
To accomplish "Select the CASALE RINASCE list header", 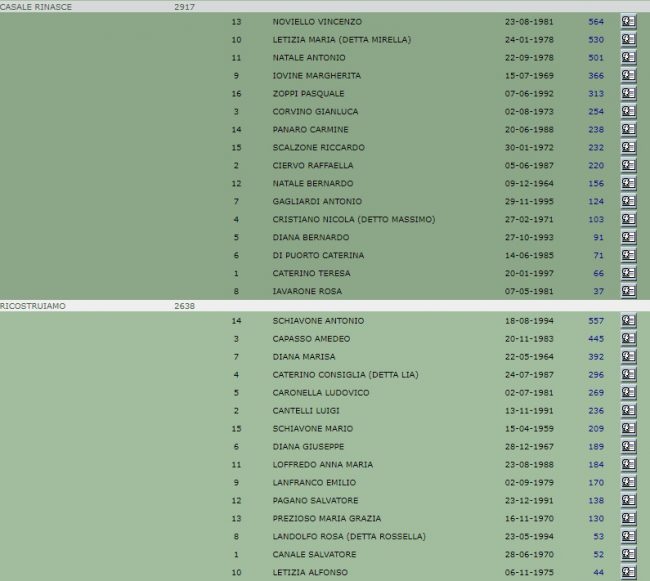I will (x=36, y=7).
